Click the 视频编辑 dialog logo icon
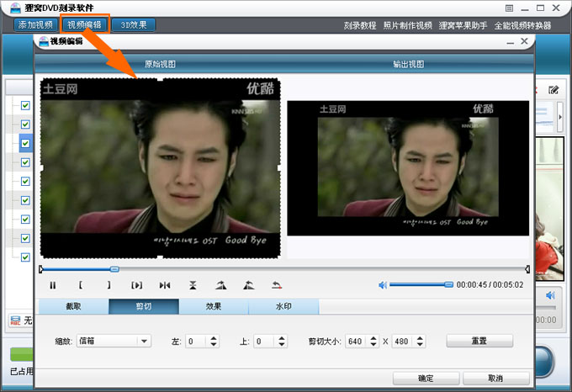Image resolution: width=572 pixels, height=392 pixels. coord(44,41)
